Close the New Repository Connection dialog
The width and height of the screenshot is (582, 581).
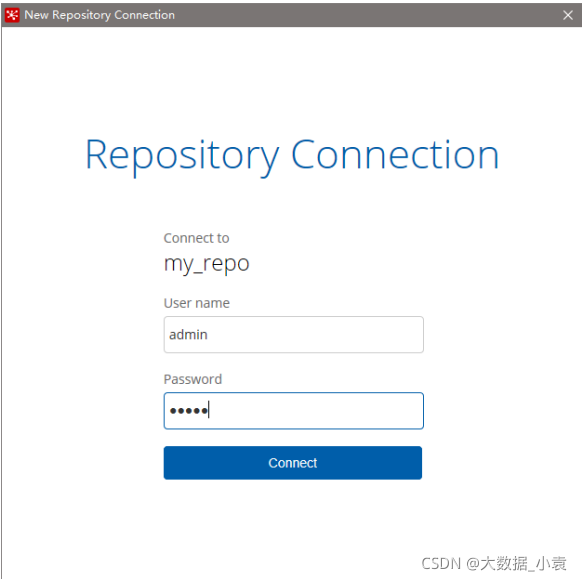coord(568,15)
